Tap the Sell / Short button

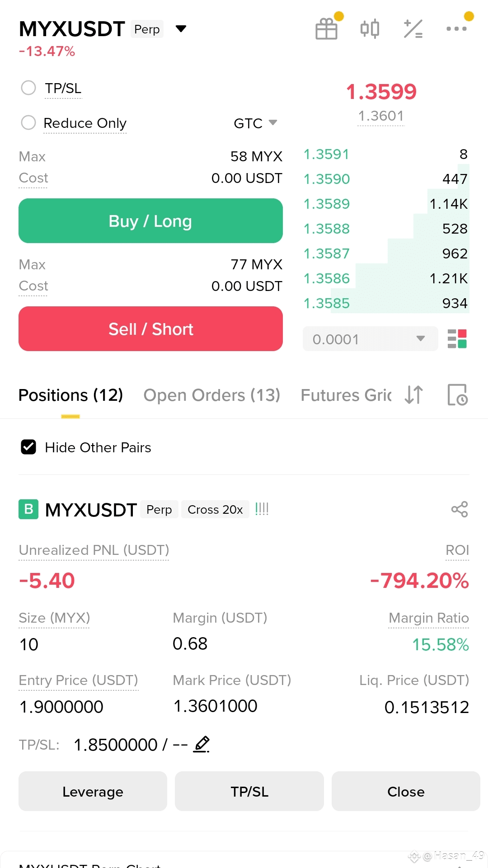(x=150, y=329)
